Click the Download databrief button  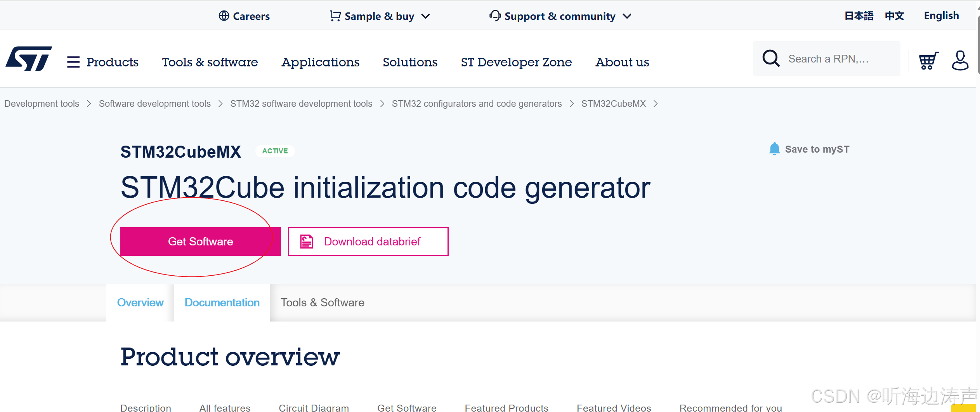(x=368, y=242)
